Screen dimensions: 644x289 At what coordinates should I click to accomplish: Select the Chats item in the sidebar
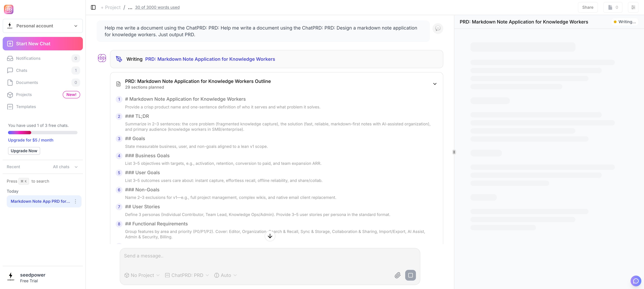click(x=21, y=70)
